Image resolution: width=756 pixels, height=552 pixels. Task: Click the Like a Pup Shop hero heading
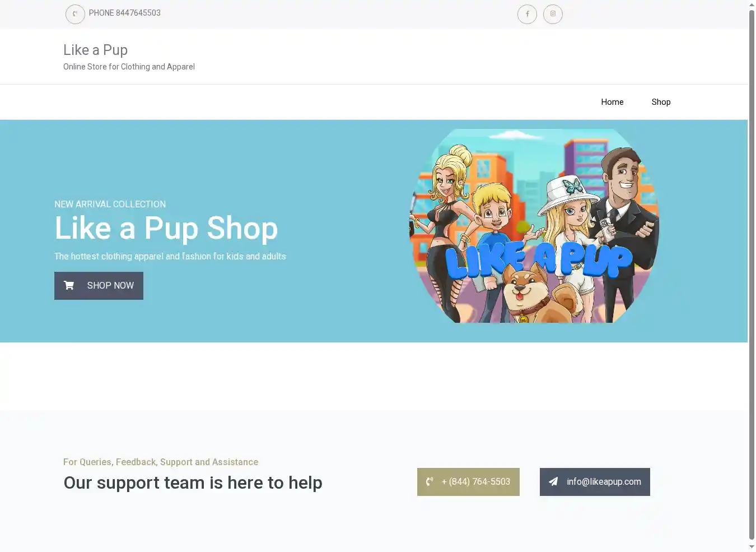pyautogui.click(x=166, y=228)
